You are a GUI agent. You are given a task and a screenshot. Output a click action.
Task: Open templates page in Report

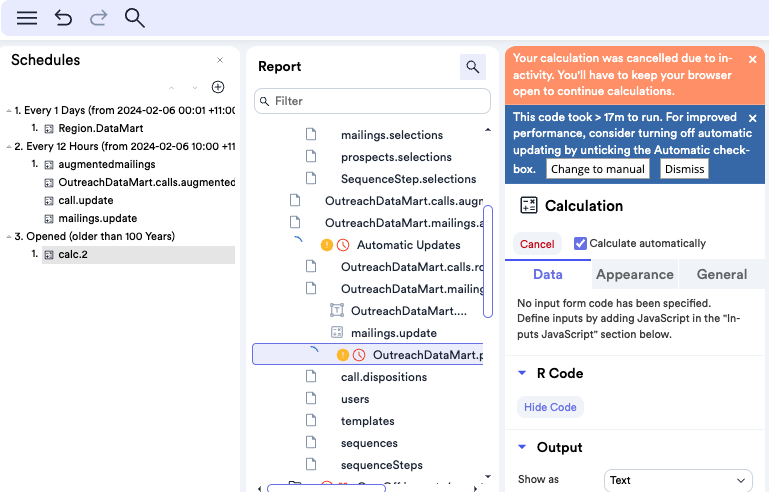(x=367, y=421)
